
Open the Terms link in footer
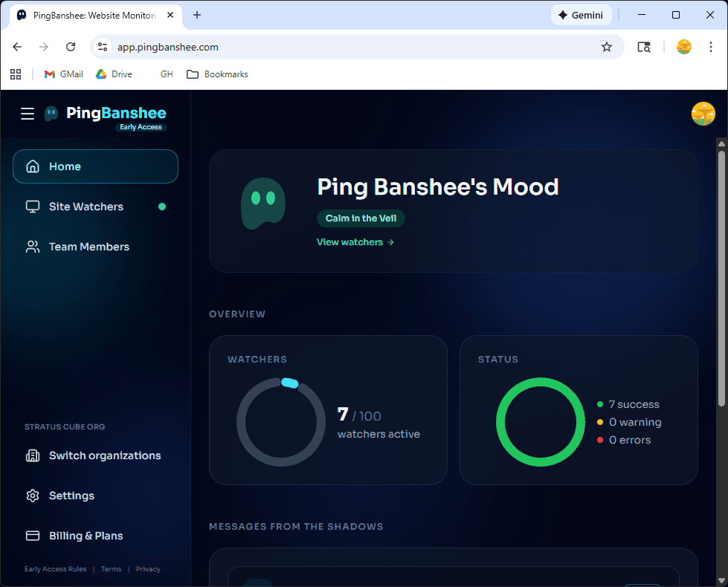[111, 569]
